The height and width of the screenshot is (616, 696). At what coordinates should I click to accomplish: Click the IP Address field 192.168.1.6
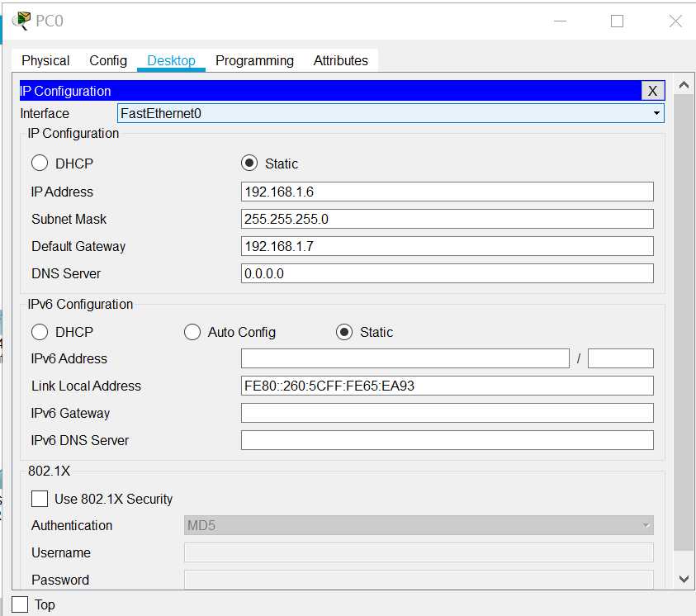pos(447,192)
